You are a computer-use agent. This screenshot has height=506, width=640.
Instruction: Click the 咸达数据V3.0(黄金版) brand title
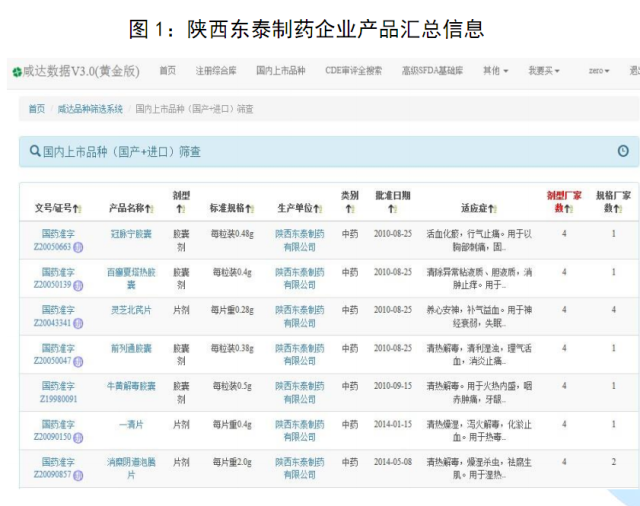pos(81,71)
